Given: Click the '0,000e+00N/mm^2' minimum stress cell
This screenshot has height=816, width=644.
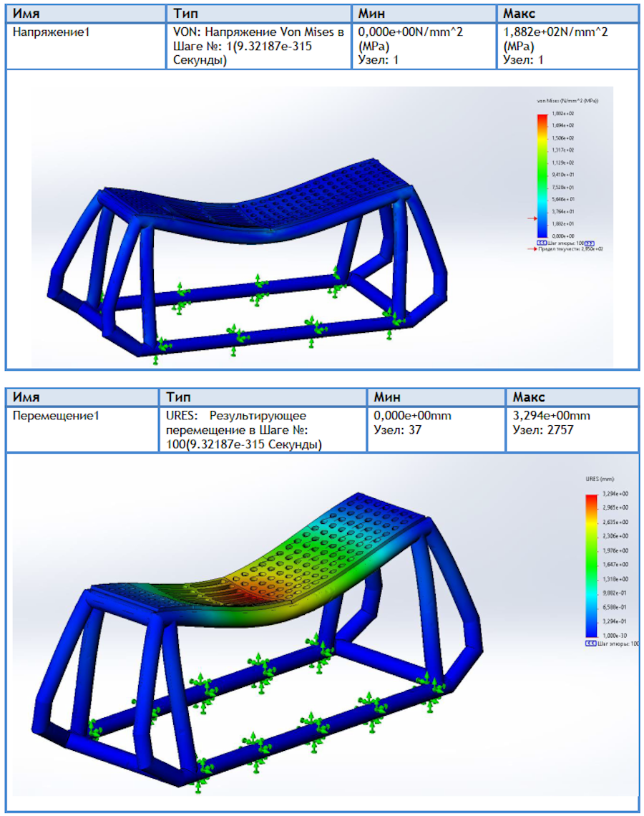Looking at the screenshot, I should point(424,46).
